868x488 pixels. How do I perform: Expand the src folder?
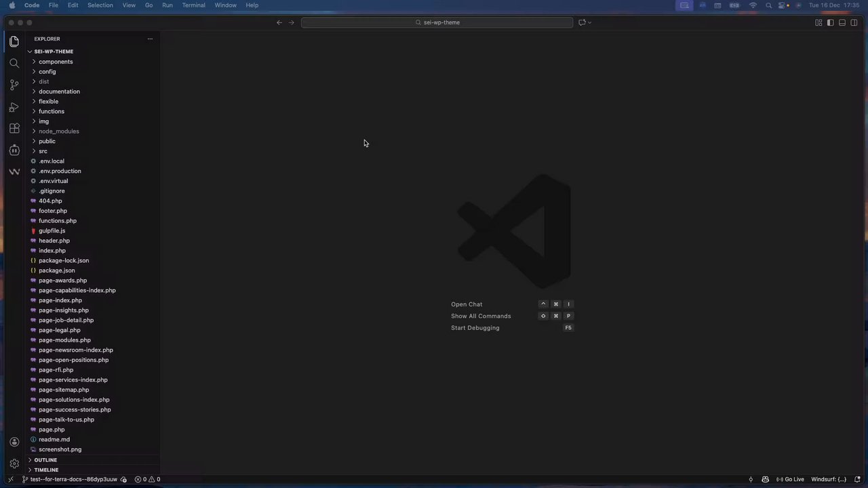pyautogui.click(x=94, y=151)
